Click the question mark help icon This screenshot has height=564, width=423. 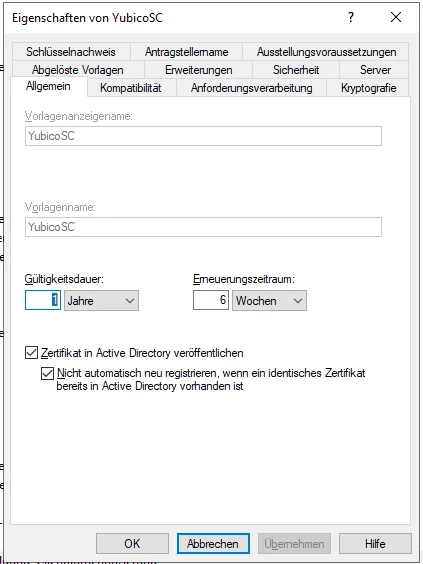[x=351, y=17]
